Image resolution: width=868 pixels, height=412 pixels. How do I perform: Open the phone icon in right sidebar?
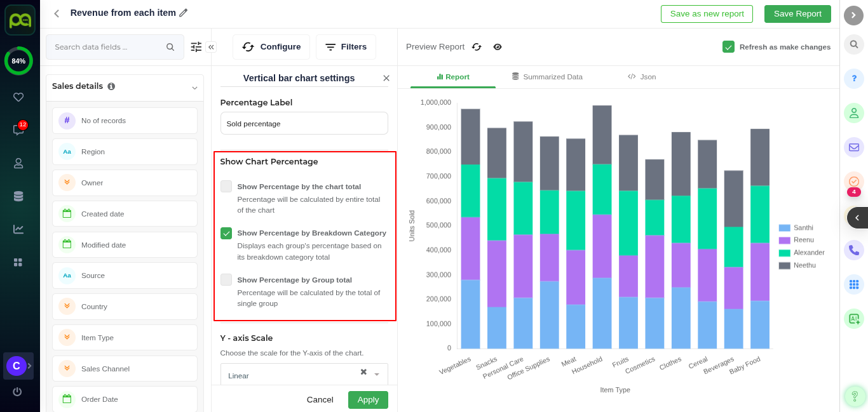coord(853,250)
